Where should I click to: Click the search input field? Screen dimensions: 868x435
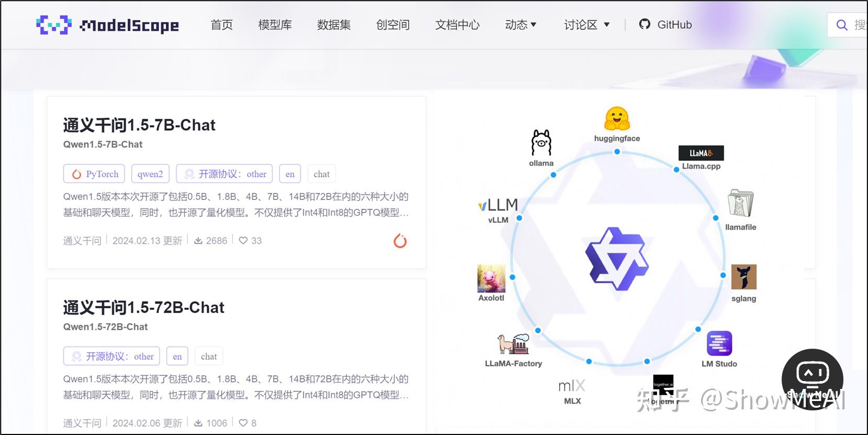pos(847,25)
